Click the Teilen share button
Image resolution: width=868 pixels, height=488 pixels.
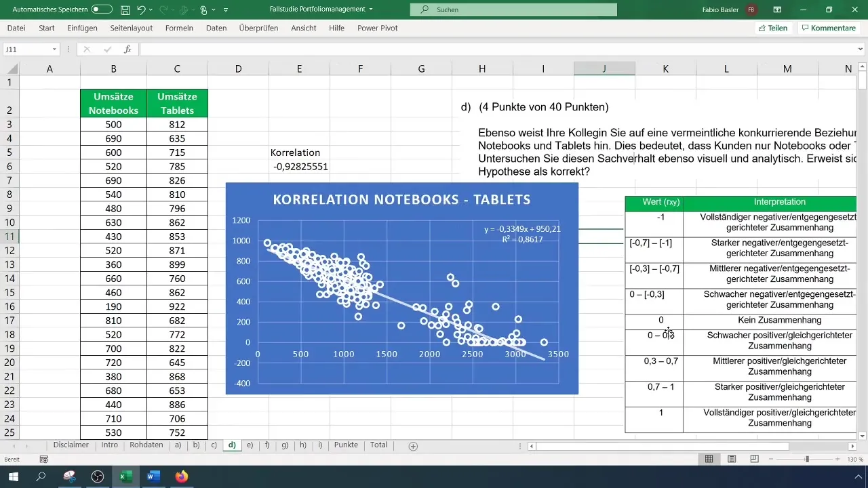[773, 28]
